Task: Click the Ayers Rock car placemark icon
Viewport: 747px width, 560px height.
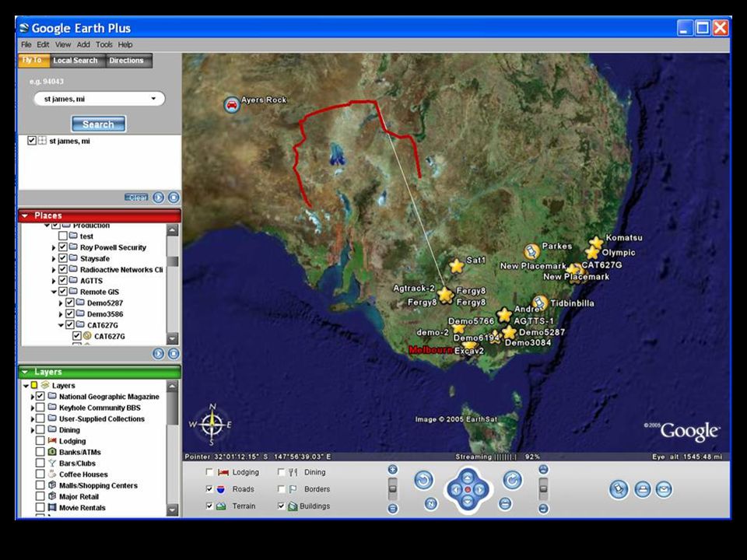Action: click(232, 105)
